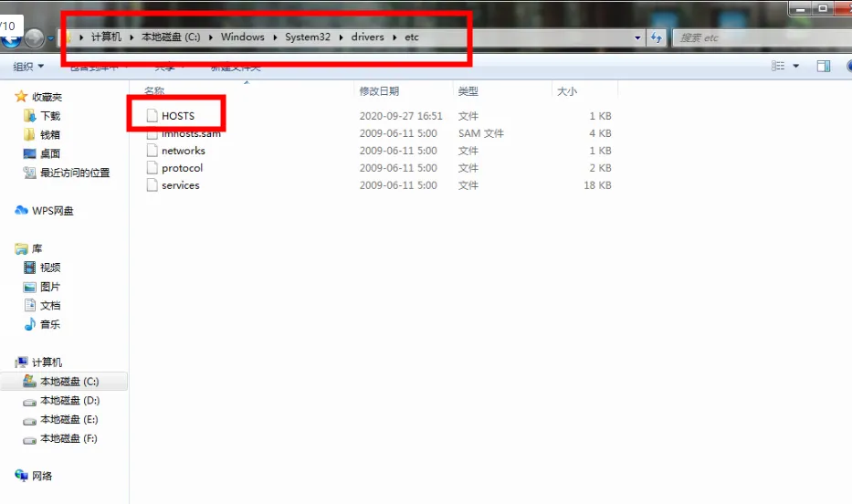Sort files by 大小 column header
The image size is (852, 504).
(566, 91)
